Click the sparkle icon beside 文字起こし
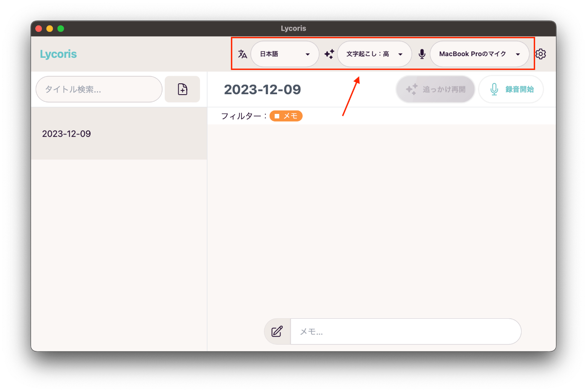This screenshot has height=392, width=587. [329, 54]
